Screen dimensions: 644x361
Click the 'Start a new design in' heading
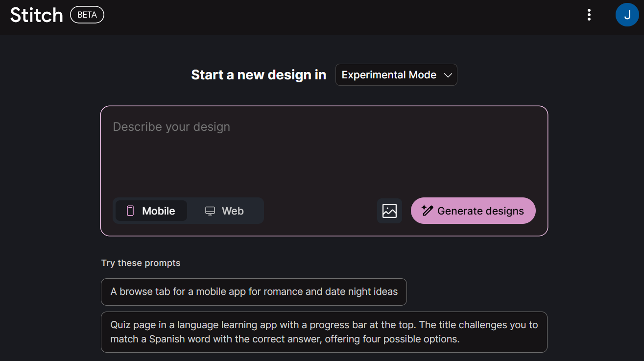point(259,75)
